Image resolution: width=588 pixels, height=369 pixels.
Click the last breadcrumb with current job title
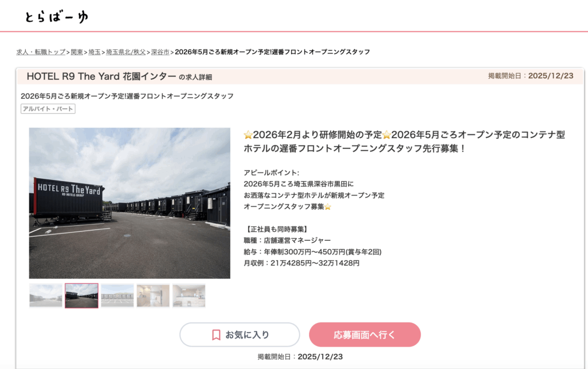(272, 52)
